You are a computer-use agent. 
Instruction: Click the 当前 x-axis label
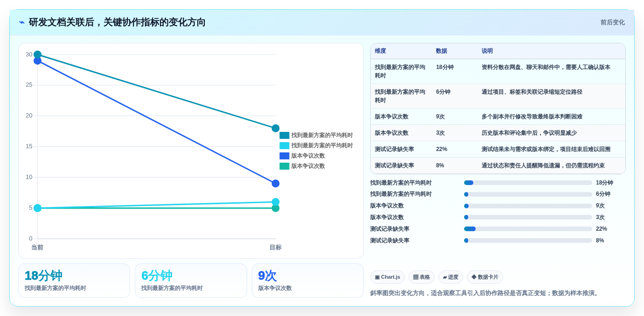[x=37, y=247]
